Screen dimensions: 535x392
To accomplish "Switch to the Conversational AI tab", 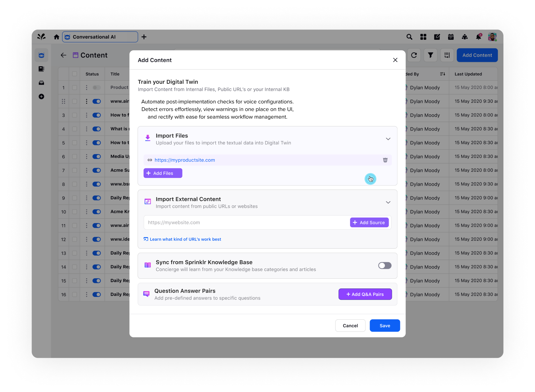I will (x=100, y=37).
